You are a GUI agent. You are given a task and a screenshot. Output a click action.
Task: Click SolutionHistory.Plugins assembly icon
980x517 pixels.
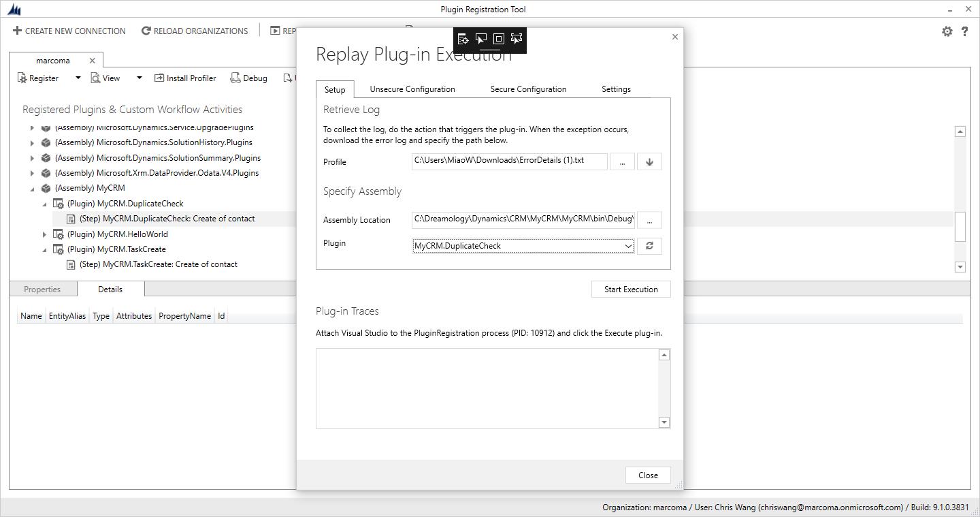click(x=46, y=142)
